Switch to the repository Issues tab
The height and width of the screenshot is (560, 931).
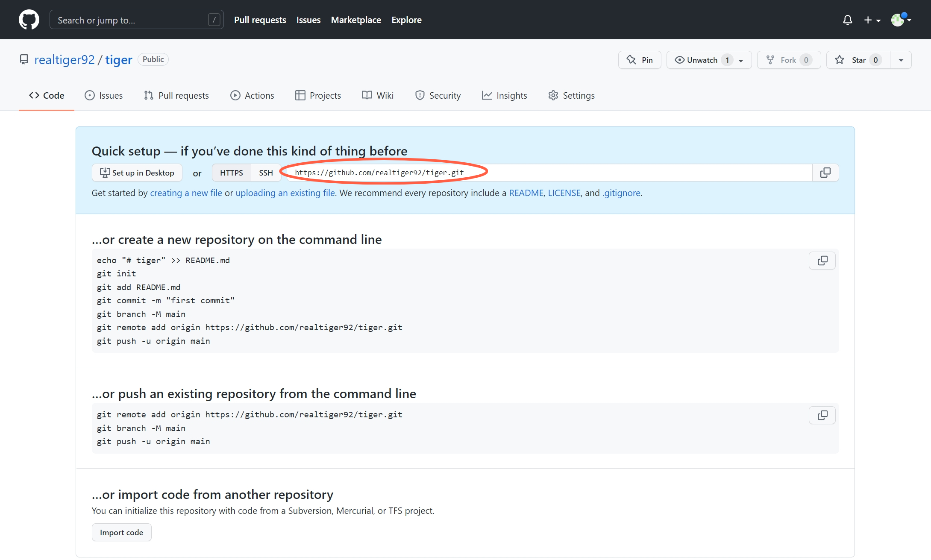tap(104, 95)
